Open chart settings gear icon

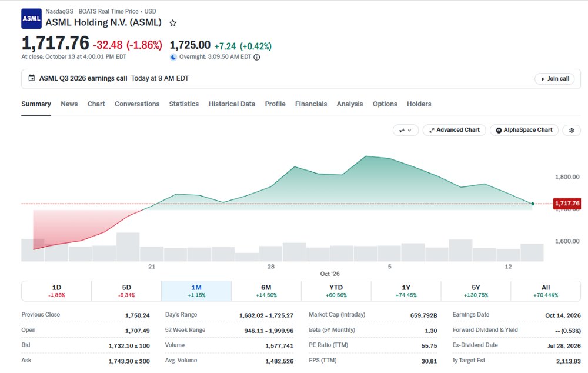coord(572,130)
